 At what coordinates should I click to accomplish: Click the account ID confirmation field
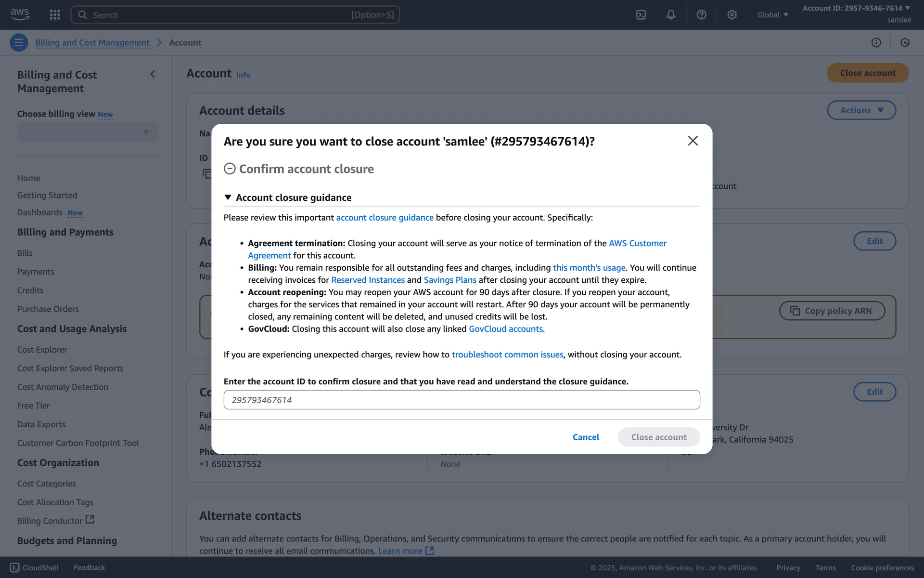pyautogui.click(x=462, y=400)
